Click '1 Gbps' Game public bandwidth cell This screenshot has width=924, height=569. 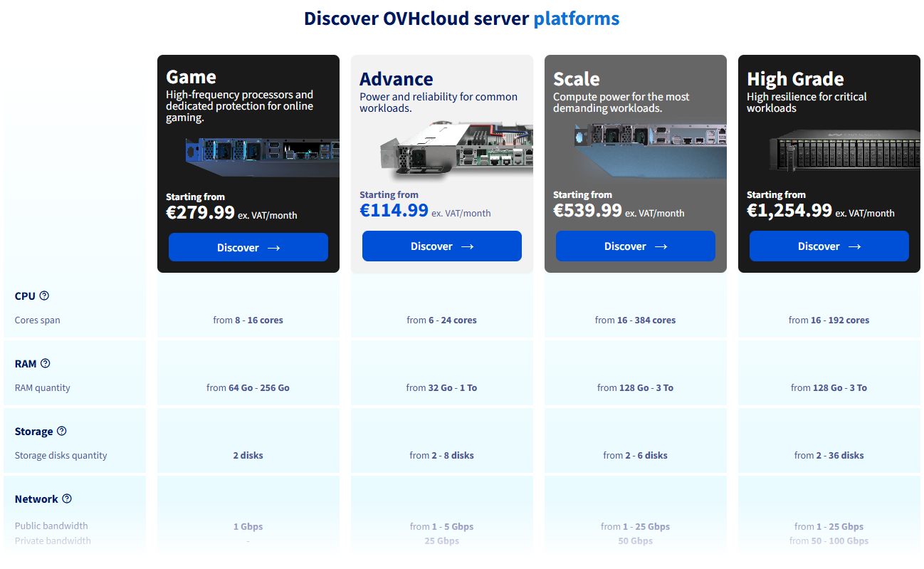[248, 527]
